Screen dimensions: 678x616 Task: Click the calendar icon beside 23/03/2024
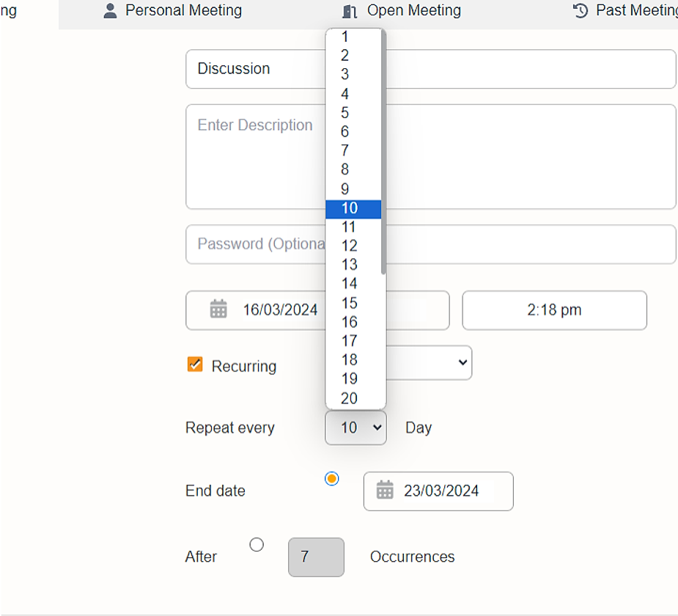pos(385,490)
